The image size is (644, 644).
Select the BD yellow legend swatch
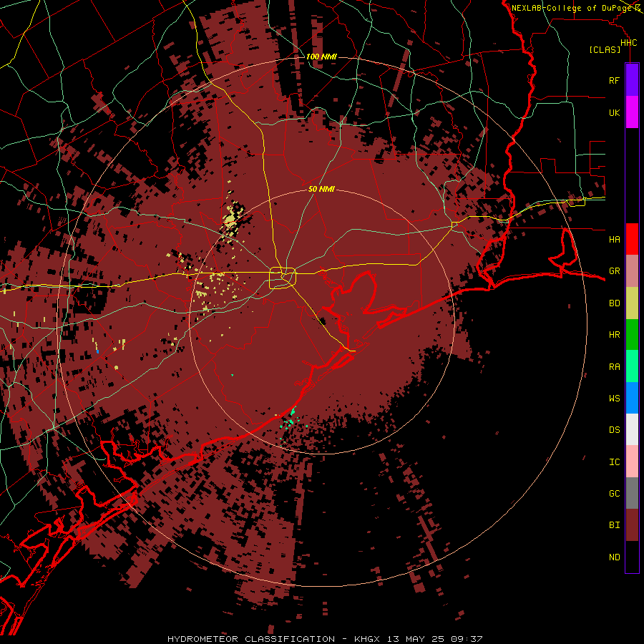632,303
